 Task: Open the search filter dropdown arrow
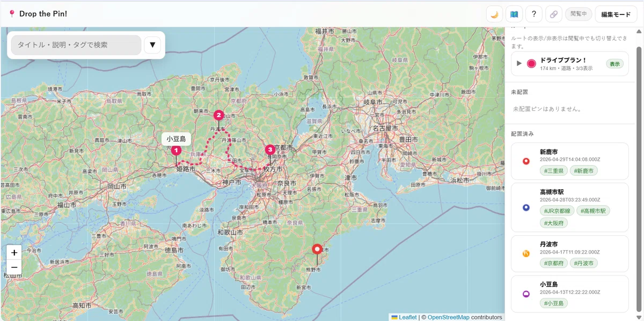(152, 45)
